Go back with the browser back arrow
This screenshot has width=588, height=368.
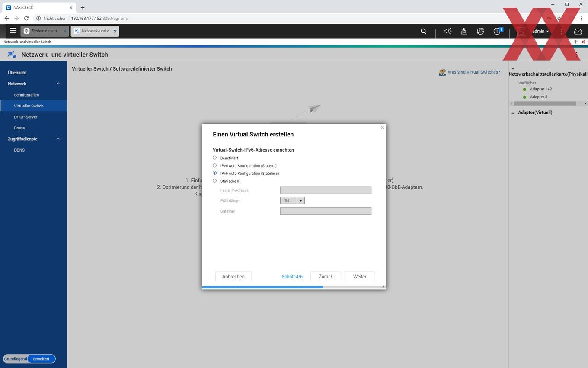point(6,19)
